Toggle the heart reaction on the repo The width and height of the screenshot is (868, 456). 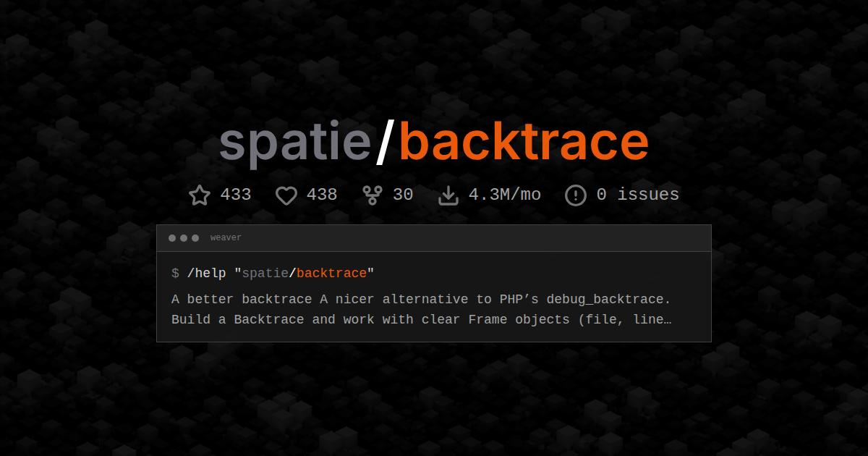coord(323,195)
